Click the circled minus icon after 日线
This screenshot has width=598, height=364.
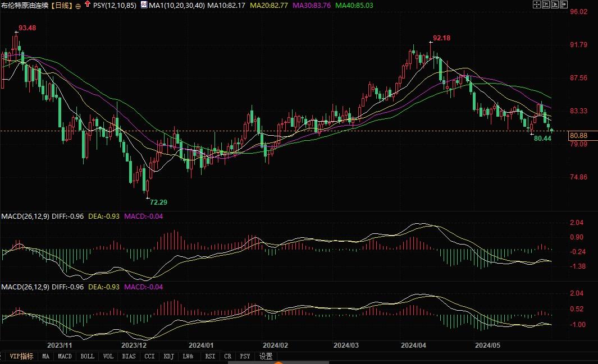pos(77,6)
